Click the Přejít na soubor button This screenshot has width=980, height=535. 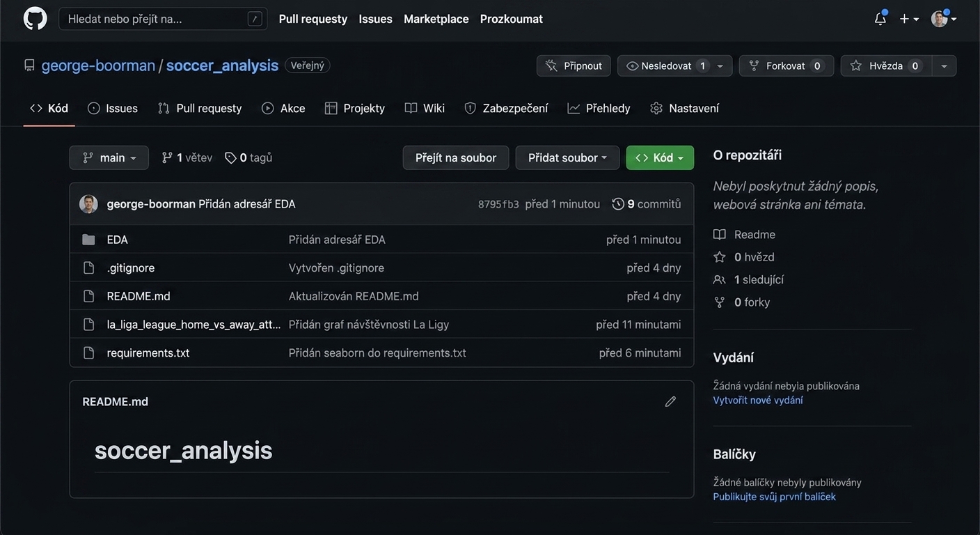(456, 157)
